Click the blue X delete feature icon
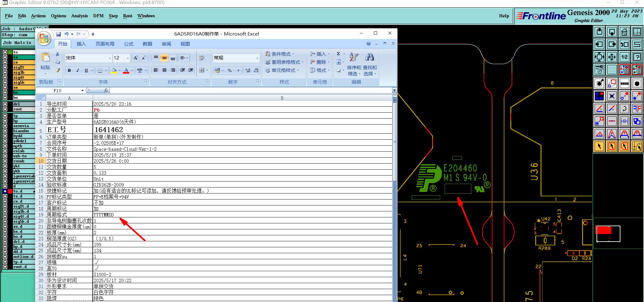 click(x=612, y=96)
